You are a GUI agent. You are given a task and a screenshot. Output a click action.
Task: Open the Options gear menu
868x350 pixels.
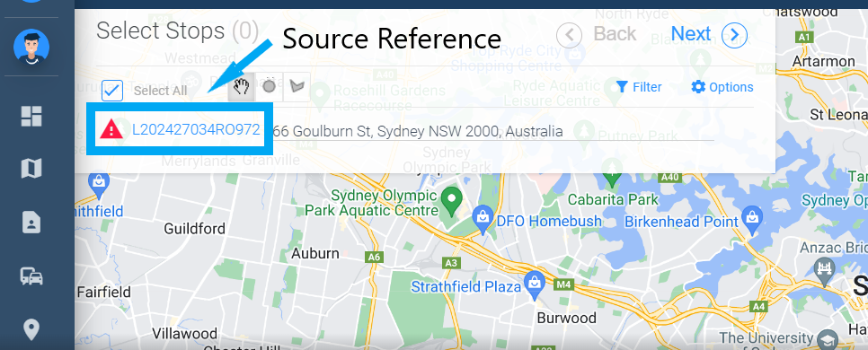pos(722,87)
